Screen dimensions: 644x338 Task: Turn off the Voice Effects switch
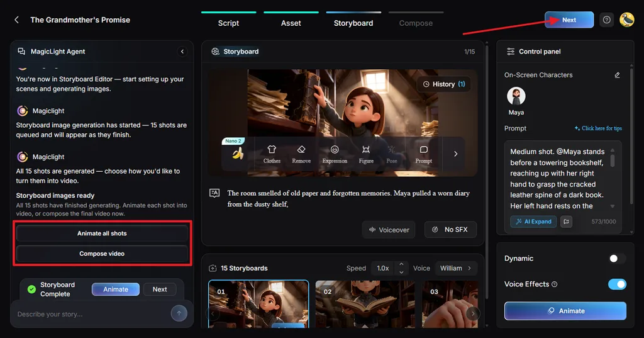pos(617,284)
